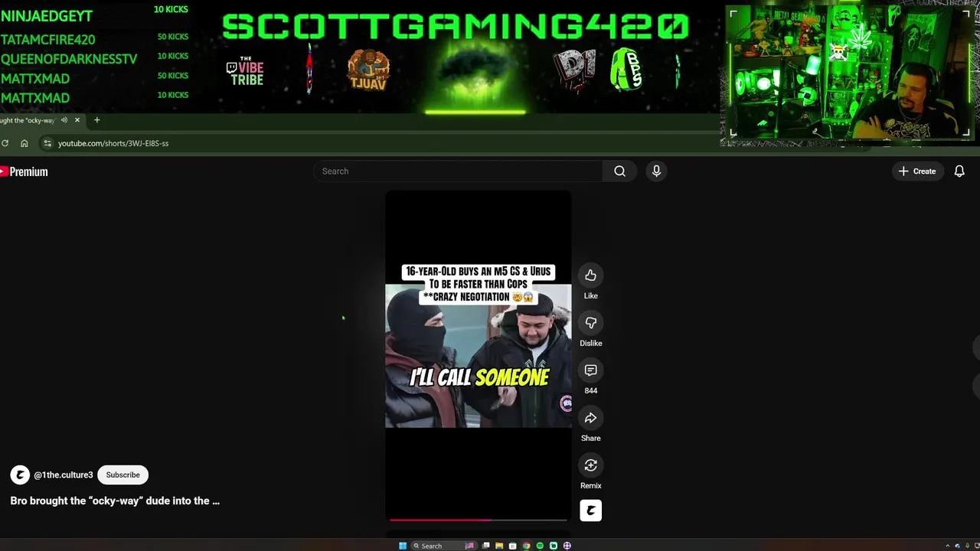Open YouTube notifications bell
The width and height of the screenshot is (980, 551).
pyautogui.click(x=959, y=171)
